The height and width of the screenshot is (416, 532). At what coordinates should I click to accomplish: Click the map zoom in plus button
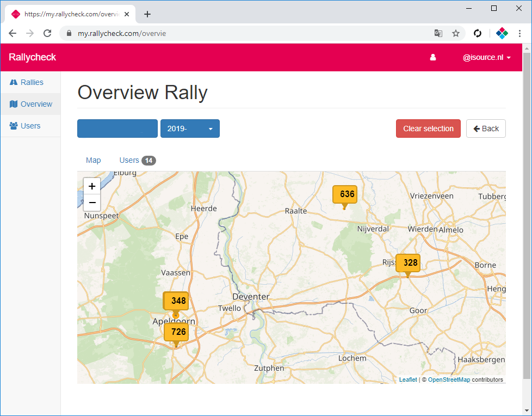92,186
